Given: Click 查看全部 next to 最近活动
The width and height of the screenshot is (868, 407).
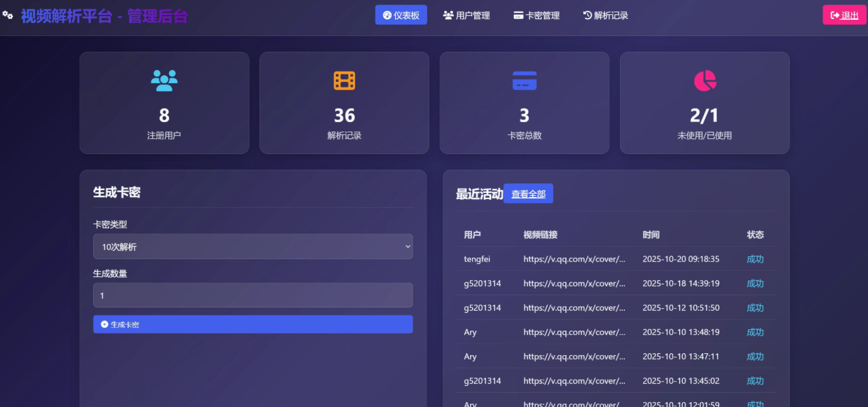Looking at the screenshot, I should (528, 194).
